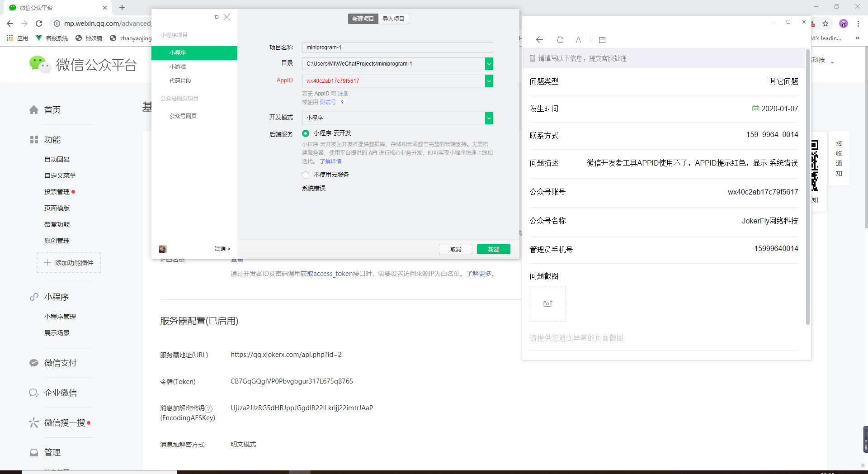Click the 企业微信 chat icon in sidebar
Screen dimensions: 868x474
pos(34,393)
